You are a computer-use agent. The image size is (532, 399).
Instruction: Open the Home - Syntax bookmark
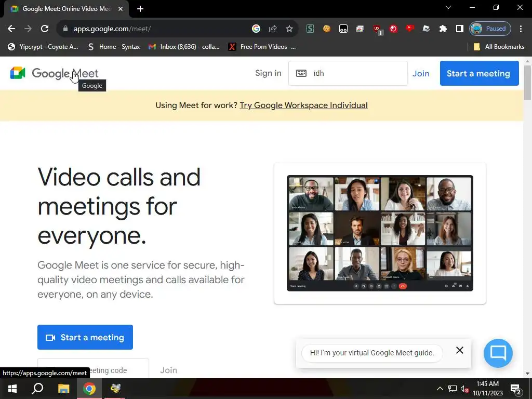(114, 47)
